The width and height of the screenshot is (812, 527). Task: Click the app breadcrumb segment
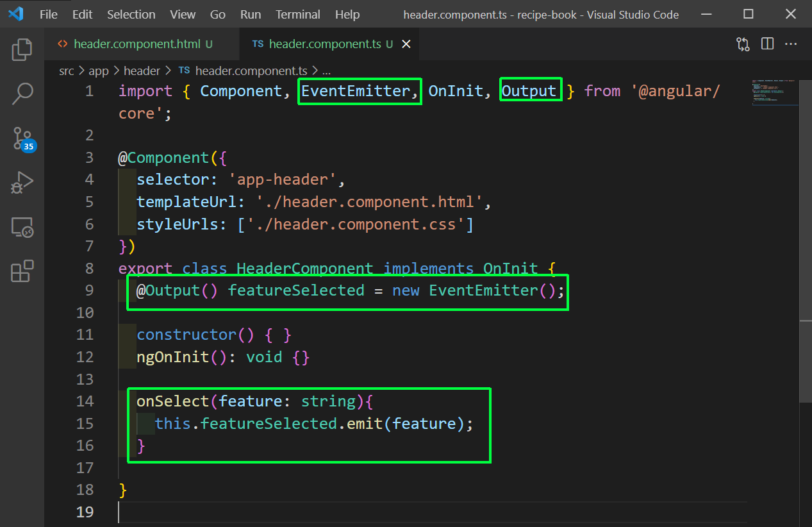99,71
